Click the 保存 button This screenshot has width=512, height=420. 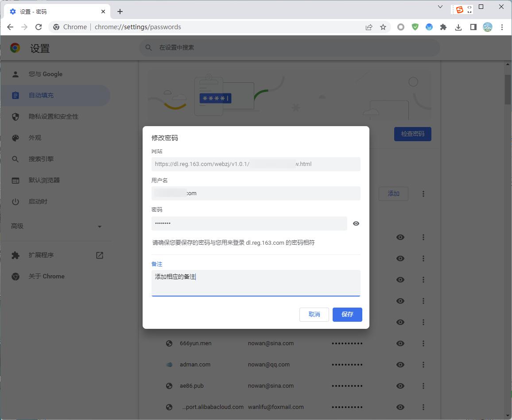point(347,314)
